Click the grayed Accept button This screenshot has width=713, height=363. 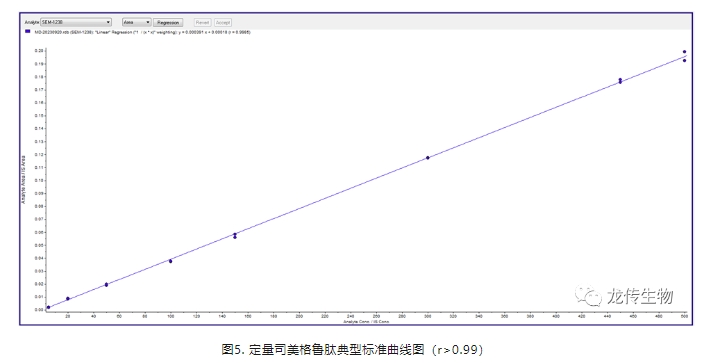point(223,22)
